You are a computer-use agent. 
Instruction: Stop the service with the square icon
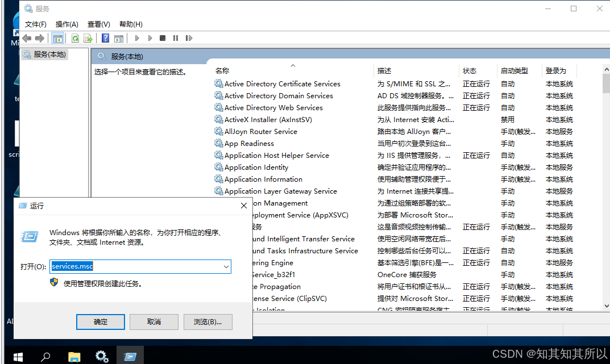click(163, 38)
